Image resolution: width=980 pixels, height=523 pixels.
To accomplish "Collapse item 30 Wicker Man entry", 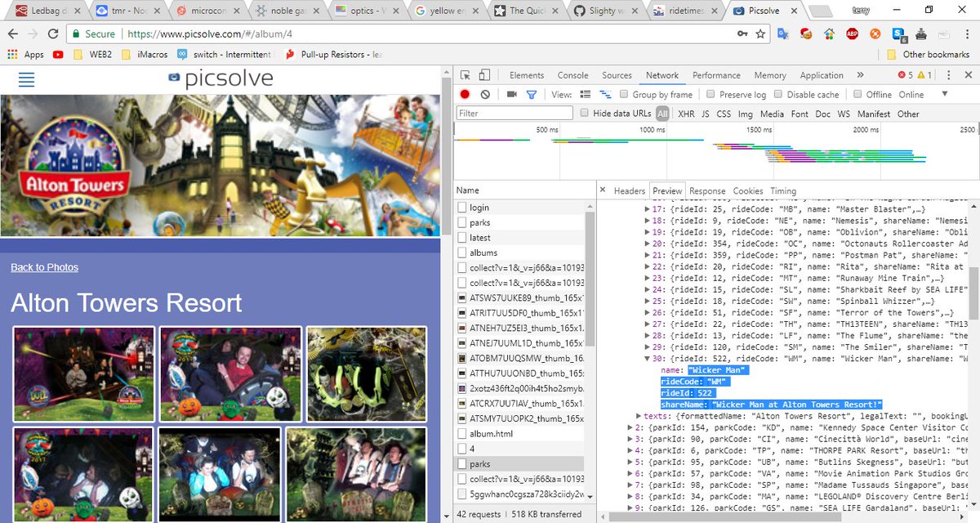I will pos(648,358).
